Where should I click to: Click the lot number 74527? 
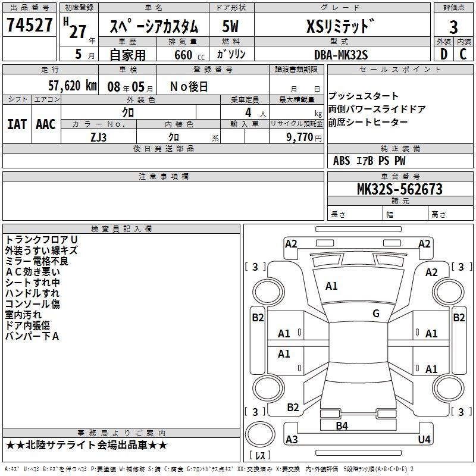click(29, 27)
